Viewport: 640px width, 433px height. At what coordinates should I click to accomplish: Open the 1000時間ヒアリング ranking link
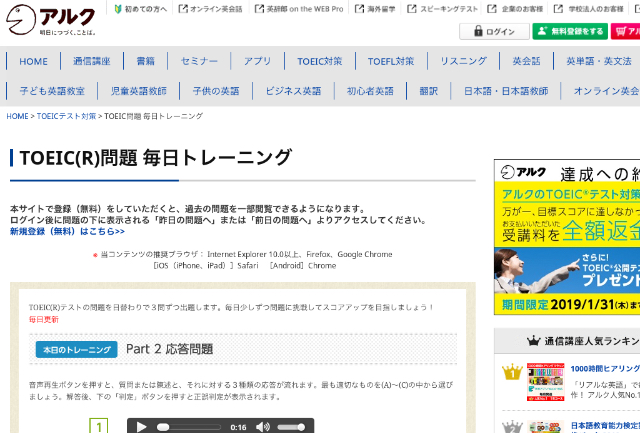[605, 369]
